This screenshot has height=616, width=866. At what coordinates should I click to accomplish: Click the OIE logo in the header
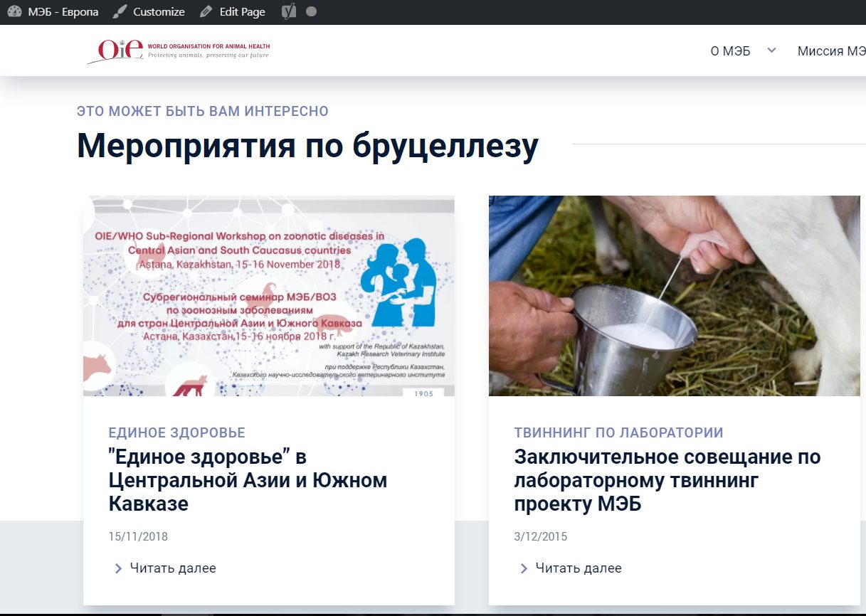(x=179, y=51)
